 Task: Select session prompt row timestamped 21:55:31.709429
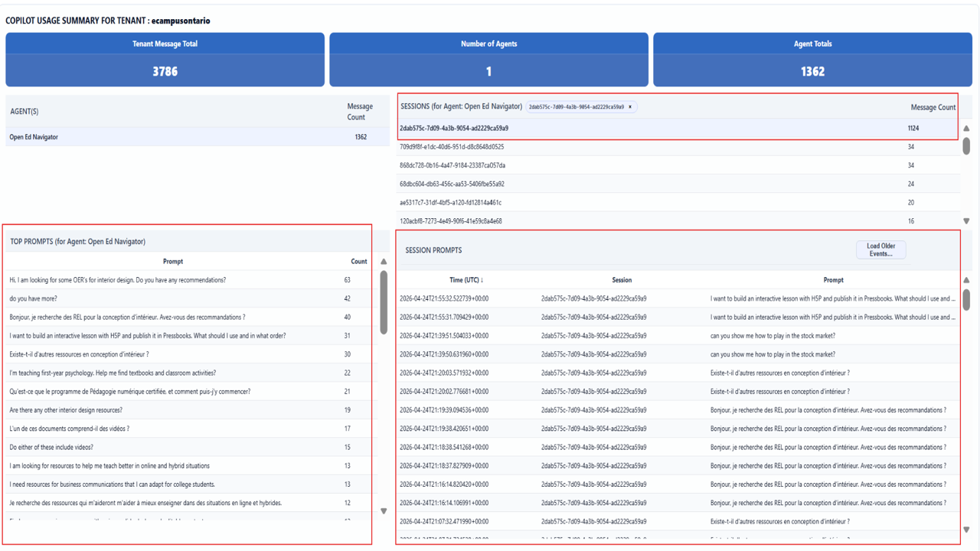click(678, 317)
